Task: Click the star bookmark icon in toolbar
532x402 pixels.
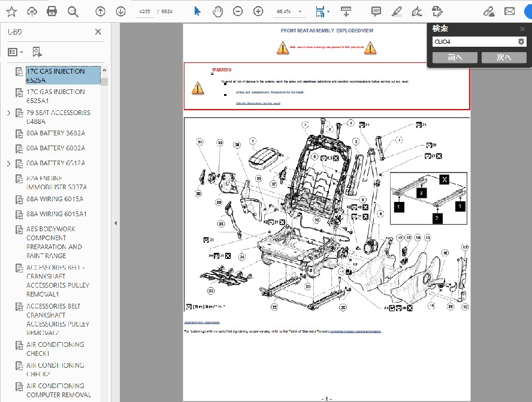Action: (11, 11)
